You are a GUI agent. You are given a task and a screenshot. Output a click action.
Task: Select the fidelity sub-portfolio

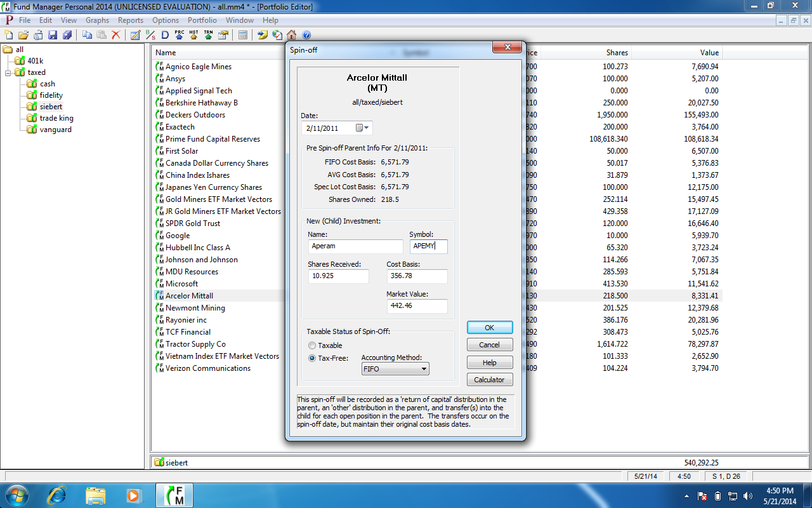[x=51, y=95]
